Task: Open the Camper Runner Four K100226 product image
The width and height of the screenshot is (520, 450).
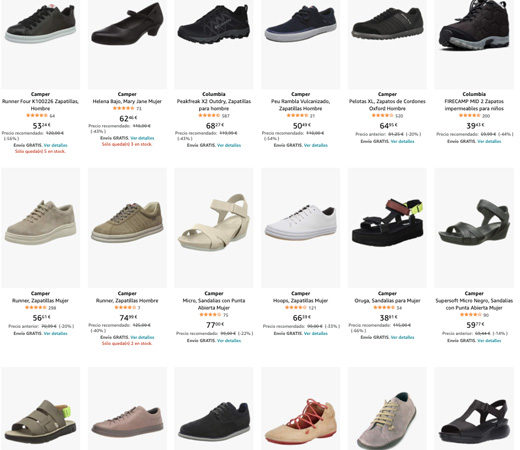Action: tap(40, 44)
